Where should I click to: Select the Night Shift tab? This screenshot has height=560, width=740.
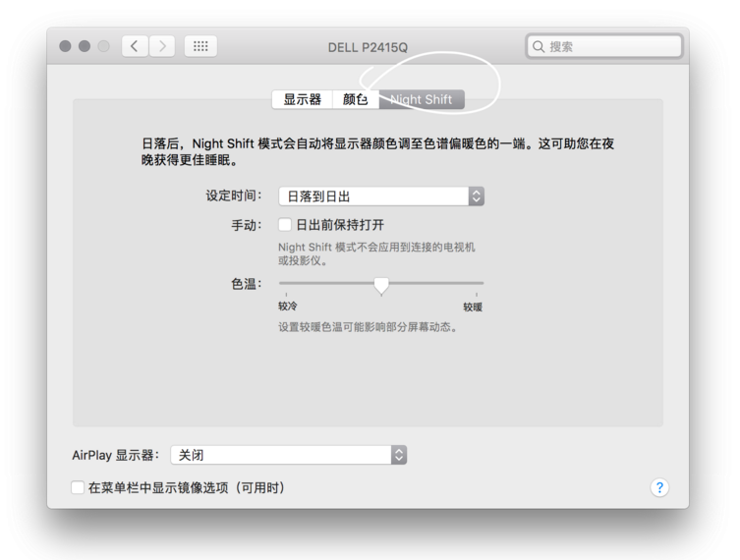pyautogui.click(x=422, y=99)
